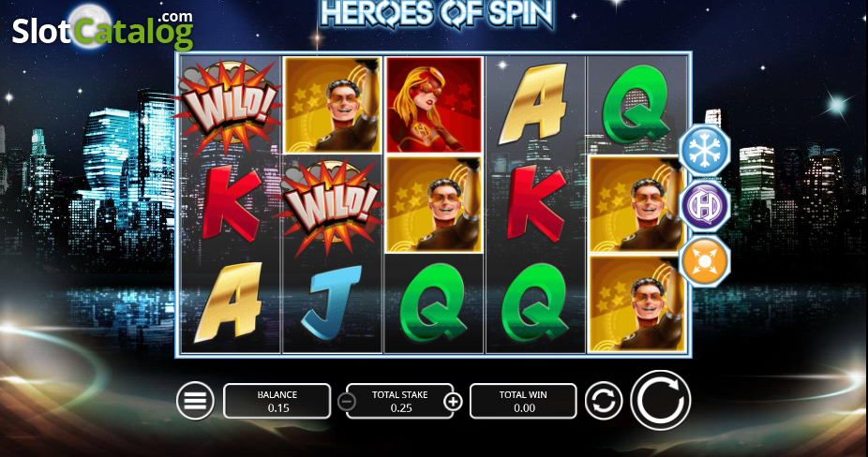Viewport: 868px width, 457px height.
Task: Select the blue snowflake freeze power icon
Action: (x=704, y=151)
